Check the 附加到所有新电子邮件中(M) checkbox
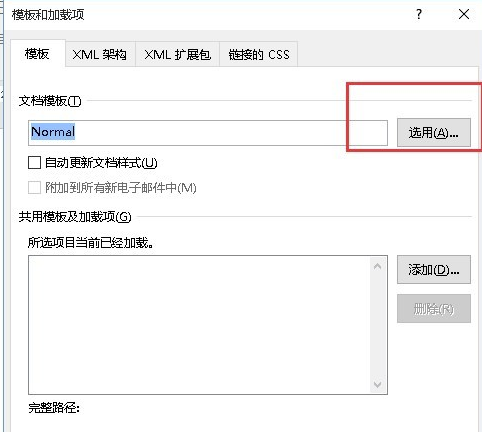This screenshot has height=432, width=482. pyautogui.click(x=34, y=188)
